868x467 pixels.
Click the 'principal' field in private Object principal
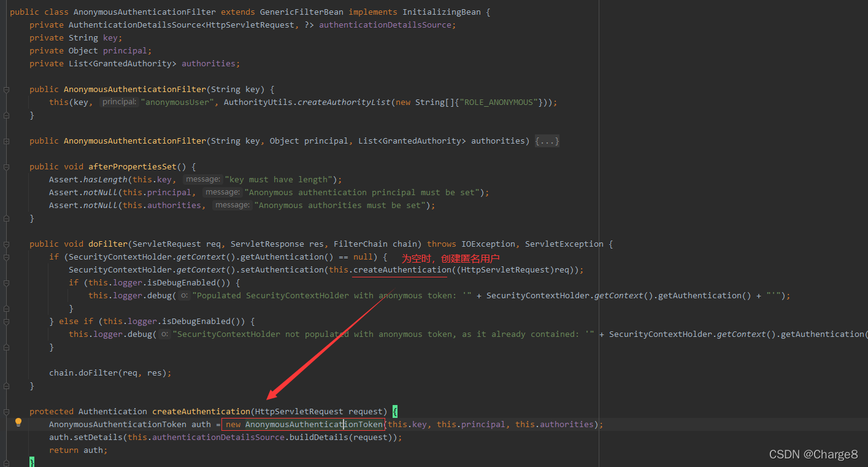click(x=125, y=51)
